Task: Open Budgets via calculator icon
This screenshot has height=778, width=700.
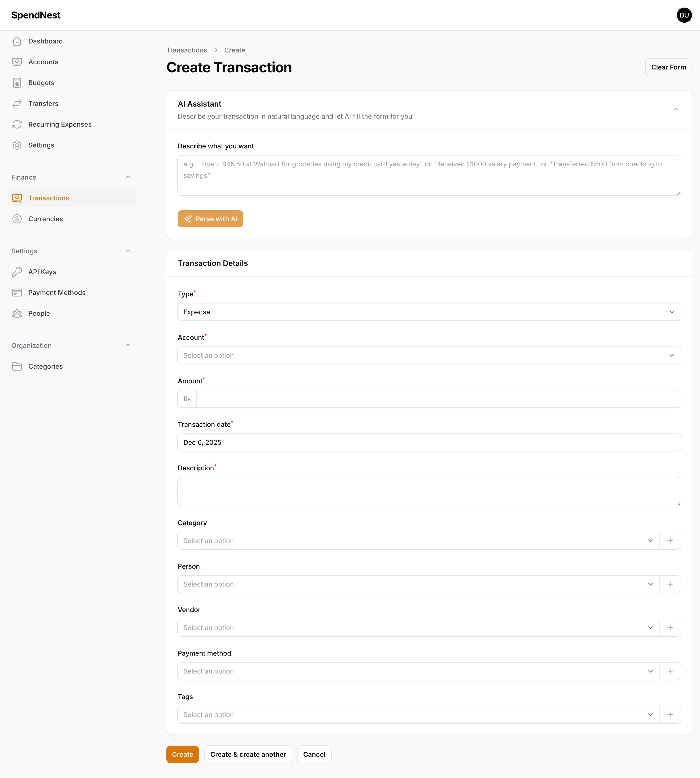Action: pyautogui.click(x=17, y=83)
